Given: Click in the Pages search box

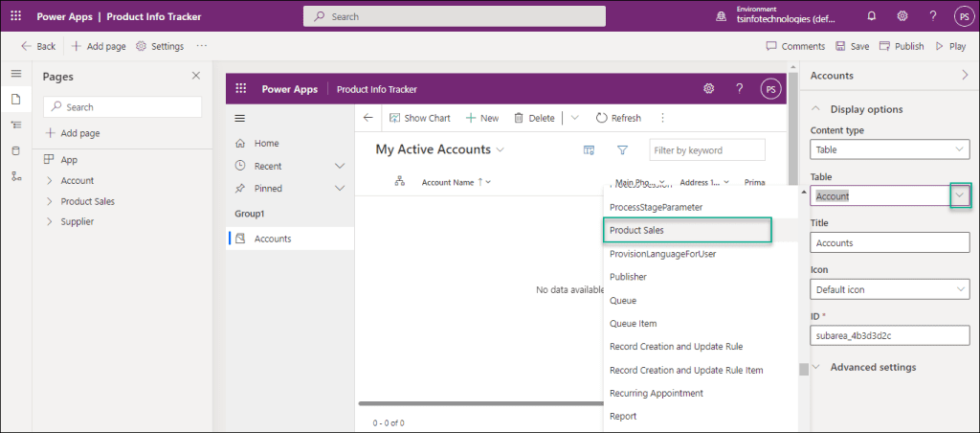Looking at the screenshot, I should click(122, 107).
